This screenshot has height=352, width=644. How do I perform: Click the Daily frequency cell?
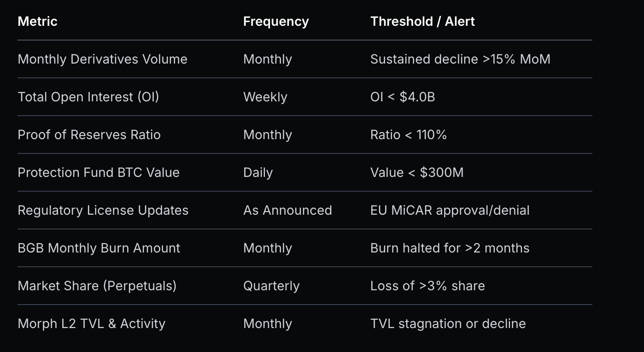258,173
